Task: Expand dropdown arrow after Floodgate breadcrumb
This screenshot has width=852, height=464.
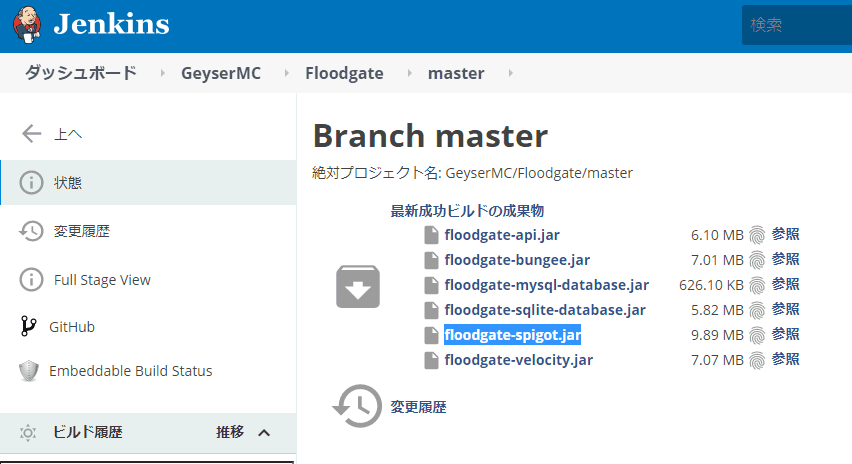Action: point(409,73)
